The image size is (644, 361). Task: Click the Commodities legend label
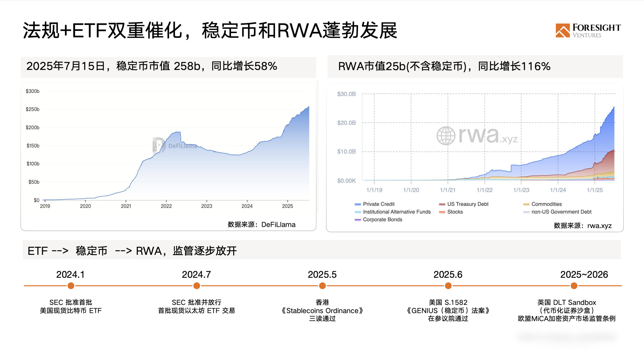[x=547, y=204]
